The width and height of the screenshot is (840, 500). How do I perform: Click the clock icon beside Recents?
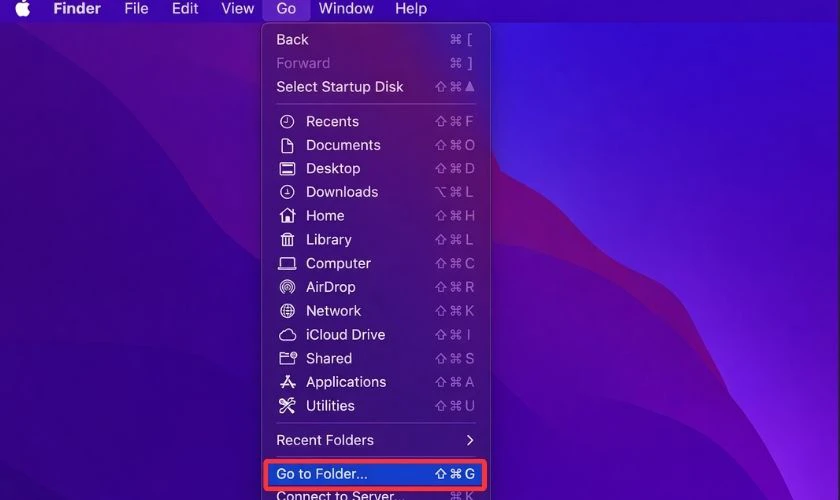coord(287,121)
